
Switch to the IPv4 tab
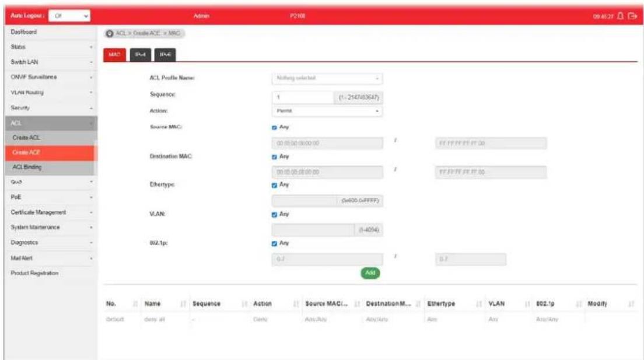[x=141, y=55]
